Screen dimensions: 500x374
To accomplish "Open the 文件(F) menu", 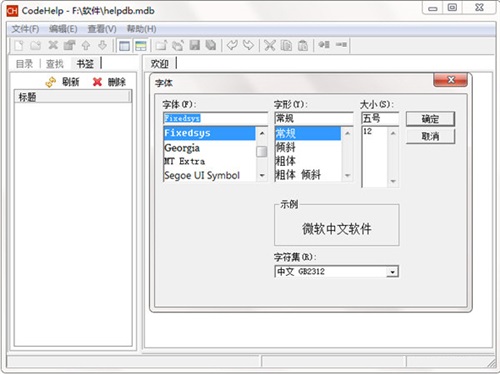I will point(25,29).
